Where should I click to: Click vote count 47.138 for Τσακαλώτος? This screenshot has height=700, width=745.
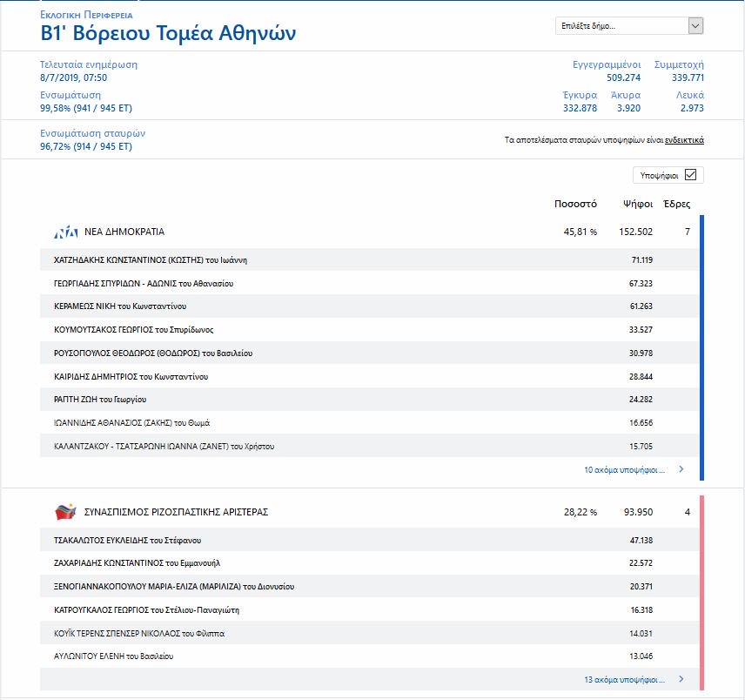(x=641, y=540)
